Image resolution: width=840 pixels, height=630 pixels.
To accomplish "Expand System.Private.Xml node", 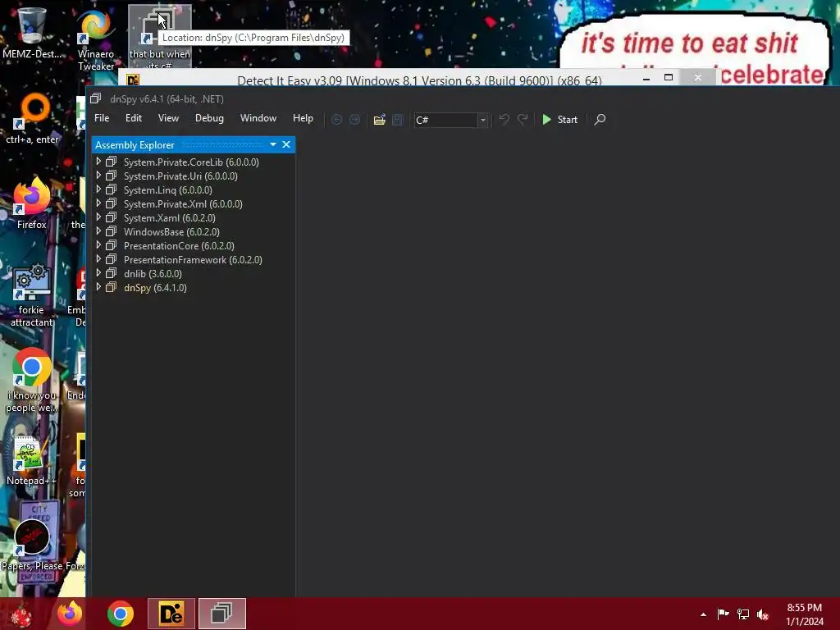I will (x=98, y=203).
